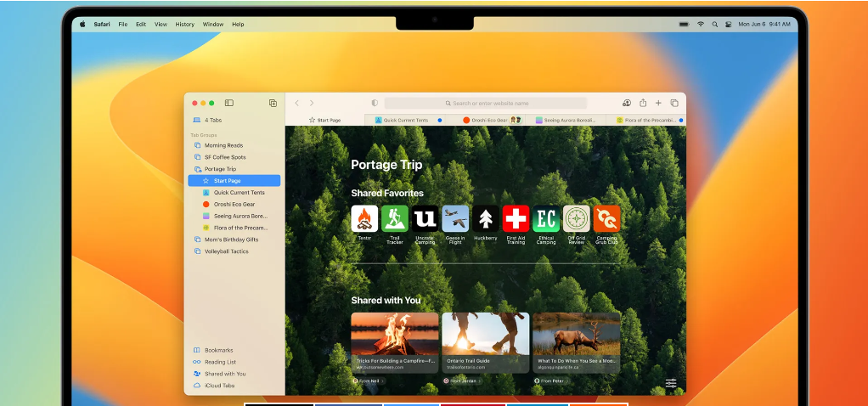Select the Volleyball Tactics tab group
The width and height of the screenshot is (868, 406).
coord(226,251)
